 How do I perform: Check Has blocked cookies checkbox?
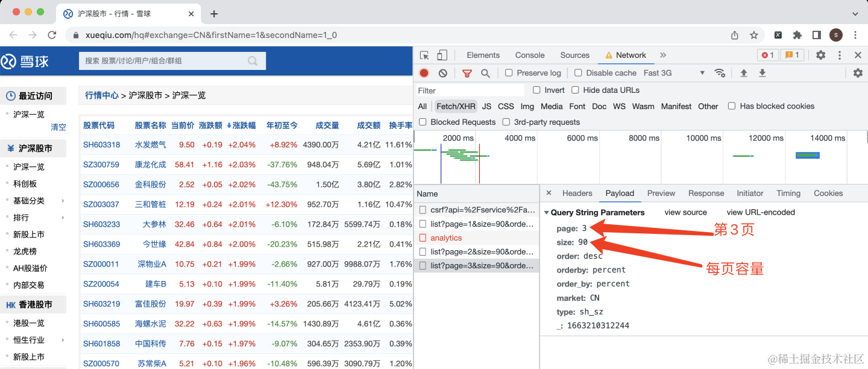(732, 106)
